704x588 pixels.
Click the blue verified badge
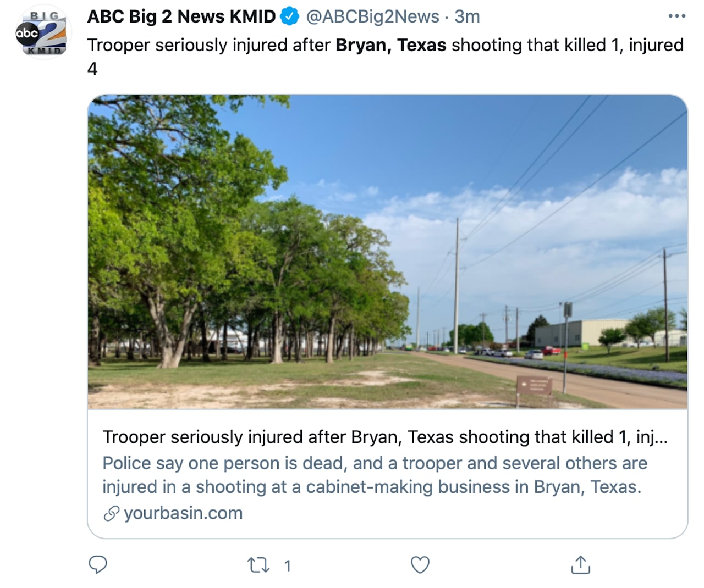click(289, 16)
